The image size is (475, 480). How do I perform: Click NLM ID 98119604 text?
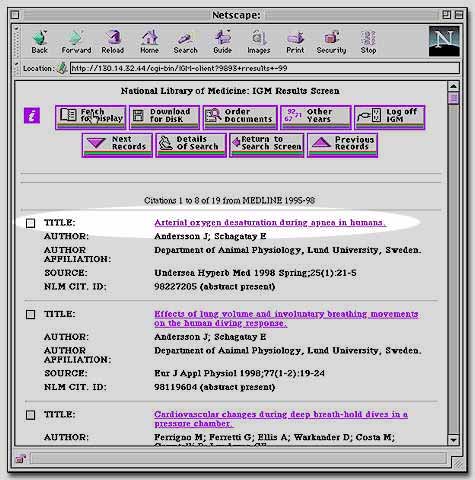tap(214, 387)
